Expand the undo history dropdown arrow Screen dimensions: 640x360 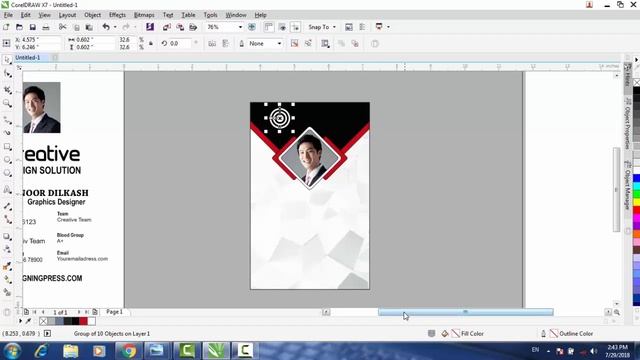(115, 27)
